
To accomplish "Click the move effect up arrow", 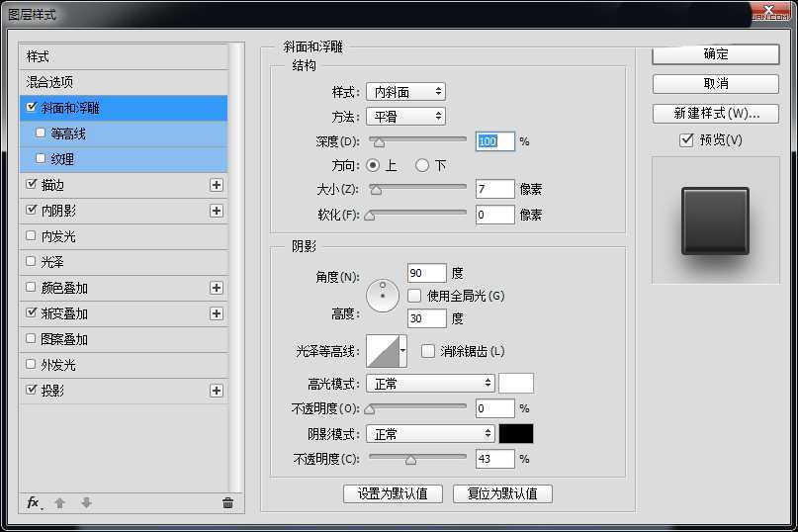I will 59,503.
